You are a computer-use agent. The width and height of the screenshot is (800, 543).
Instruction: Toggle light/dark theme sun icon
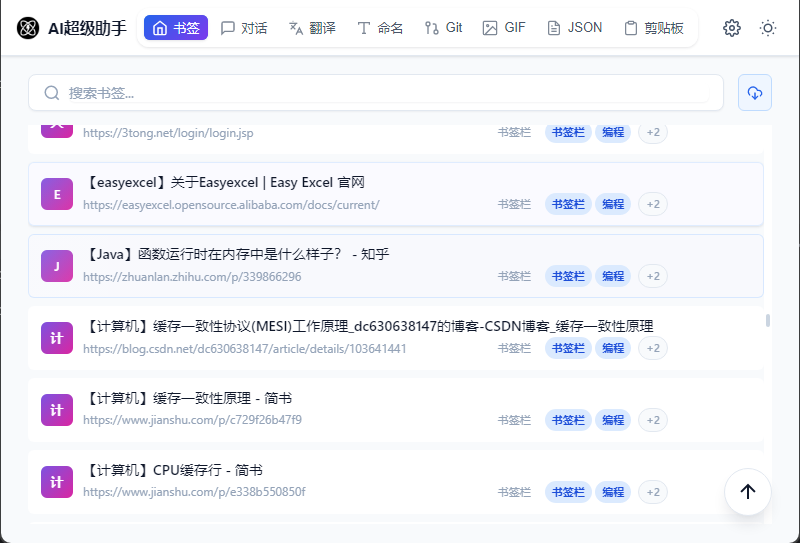pos(767,28)
